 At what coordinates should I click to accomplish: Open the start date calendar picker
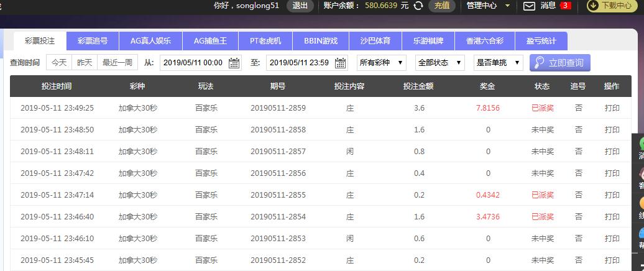[234, 63]
